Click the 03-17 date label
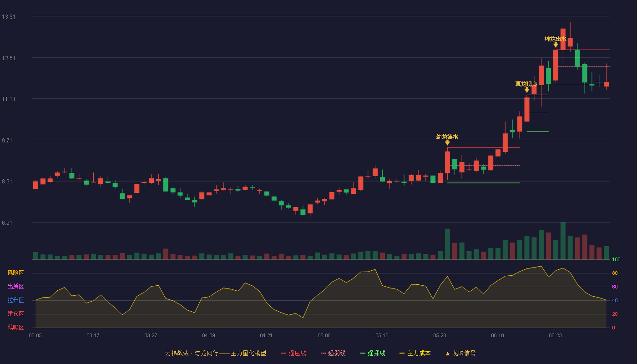Viewport: 637px width, 364px height. (93, 335)
